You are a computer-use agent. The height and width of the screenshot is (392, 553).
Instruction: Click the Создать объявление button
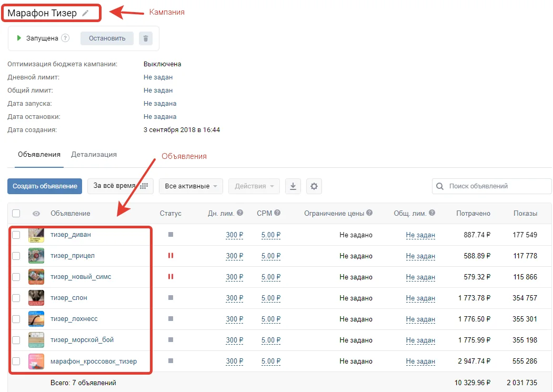click(x=45, y=186)
